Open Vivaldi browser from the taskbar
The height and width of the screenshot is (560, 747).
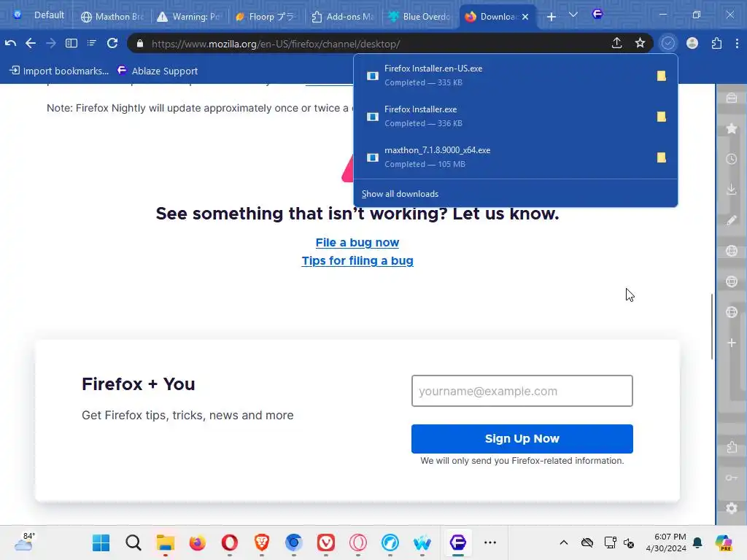326,542
